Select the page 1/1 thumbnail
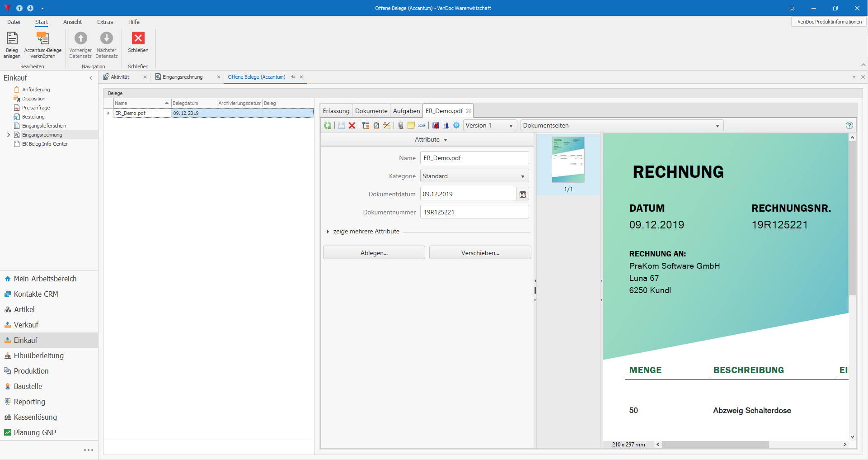The height and width of the screenshot is (460, 868). (568, 160)
